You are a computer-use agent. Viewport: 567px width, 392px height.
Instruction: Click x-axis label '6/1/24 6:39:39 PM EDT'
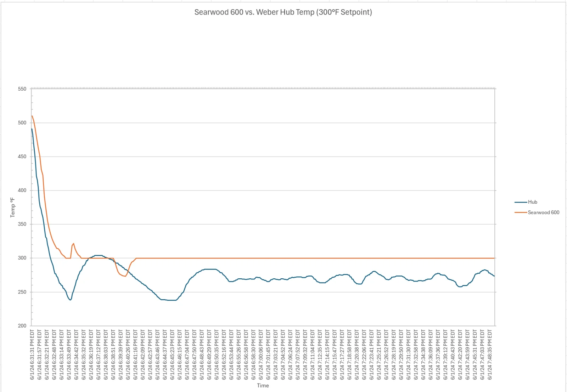click(x=120, y=355)
